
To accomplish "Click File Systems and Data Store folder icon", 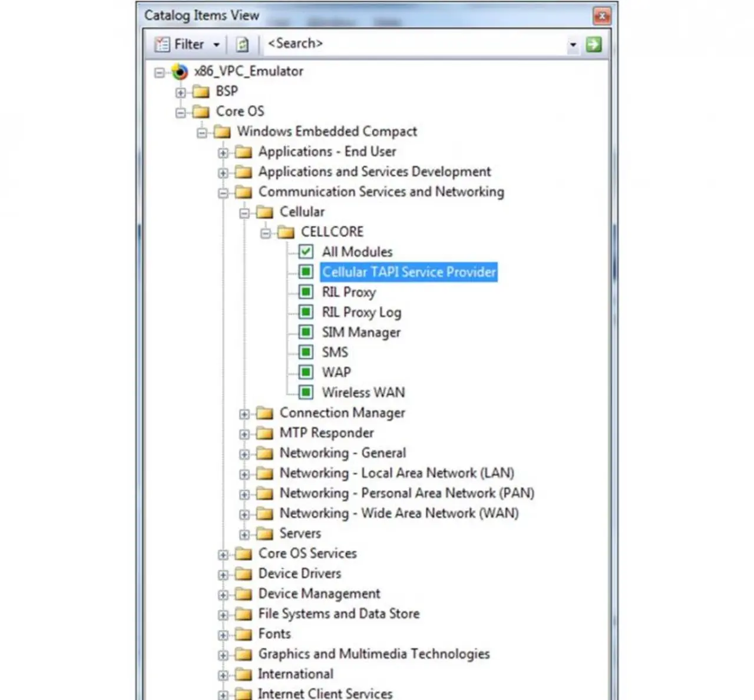I will tap(243, 615).
